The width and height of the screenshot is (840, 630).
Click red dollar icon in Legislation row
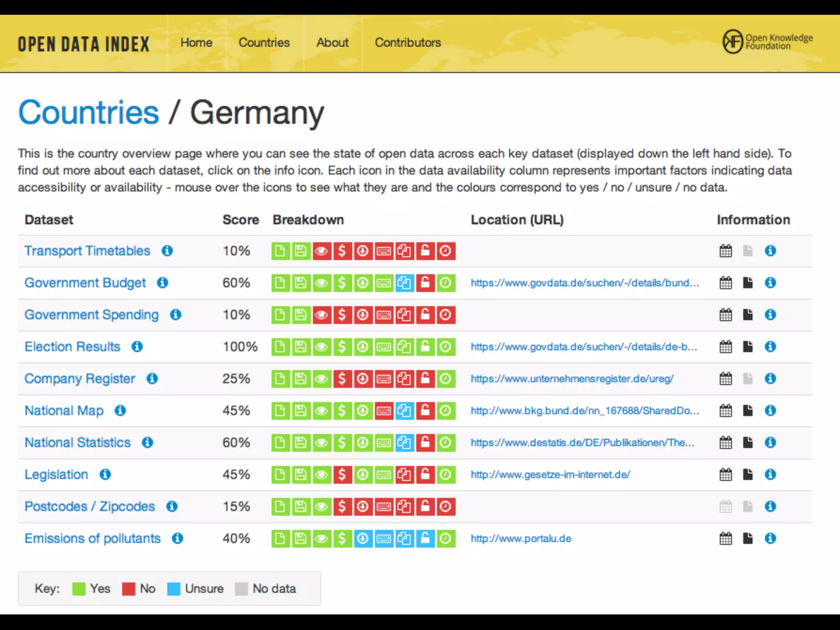coord(342,475)
